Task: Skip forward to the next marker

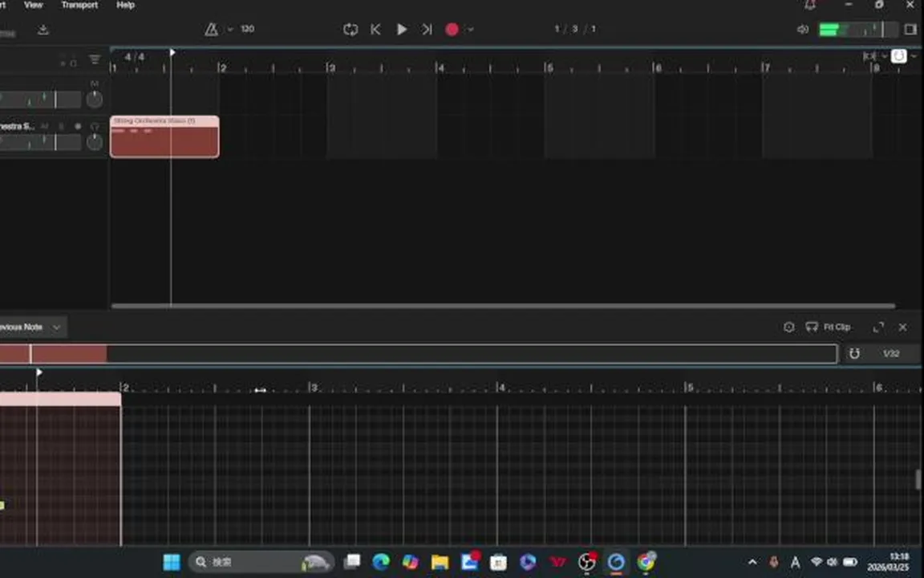Action: point(427,29)
